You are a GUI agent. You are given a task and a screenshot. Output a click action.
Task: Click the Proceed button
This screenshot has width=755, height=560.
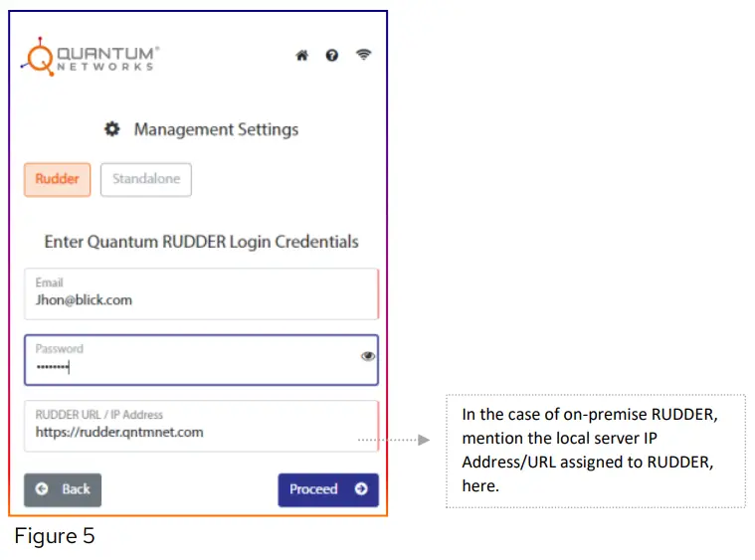328,489
